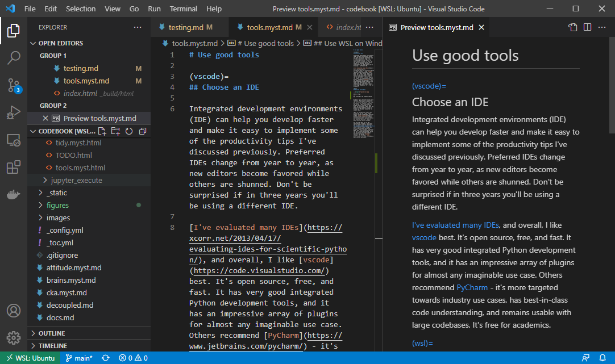Close the Preview tools.myst.md tab
615x364 pixels.
coord(481,27)
